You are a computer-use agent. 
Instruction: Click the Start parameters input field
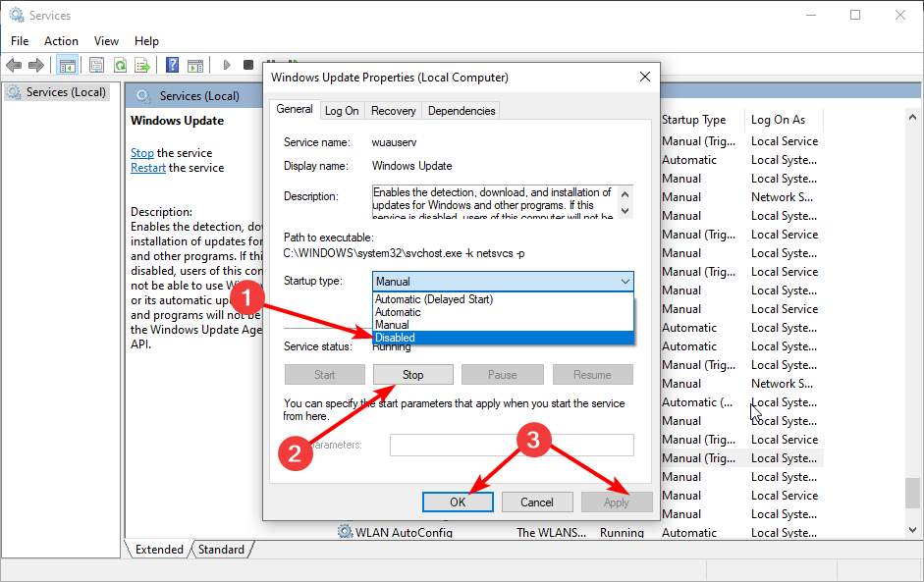(512, 445)
